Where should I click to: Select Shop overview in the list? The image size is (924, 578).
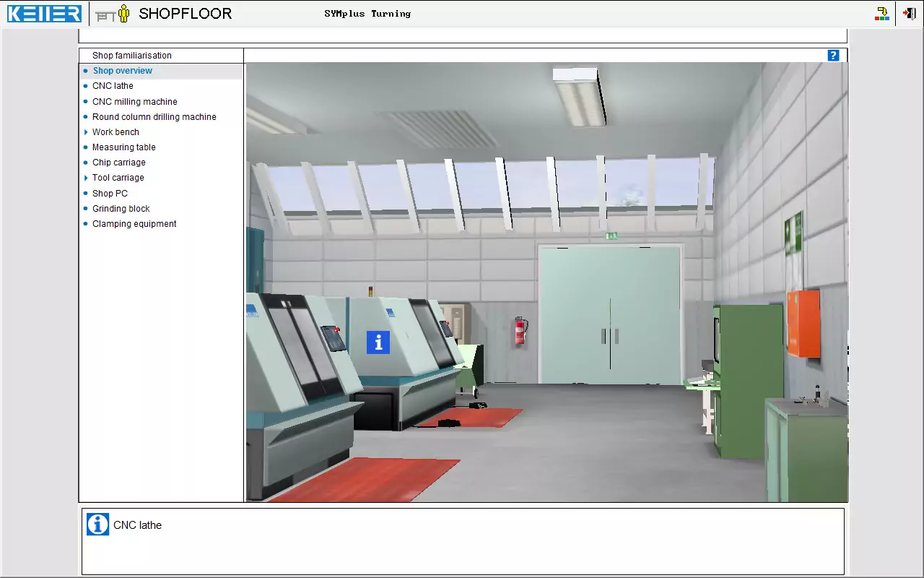[x=122, y=71]
